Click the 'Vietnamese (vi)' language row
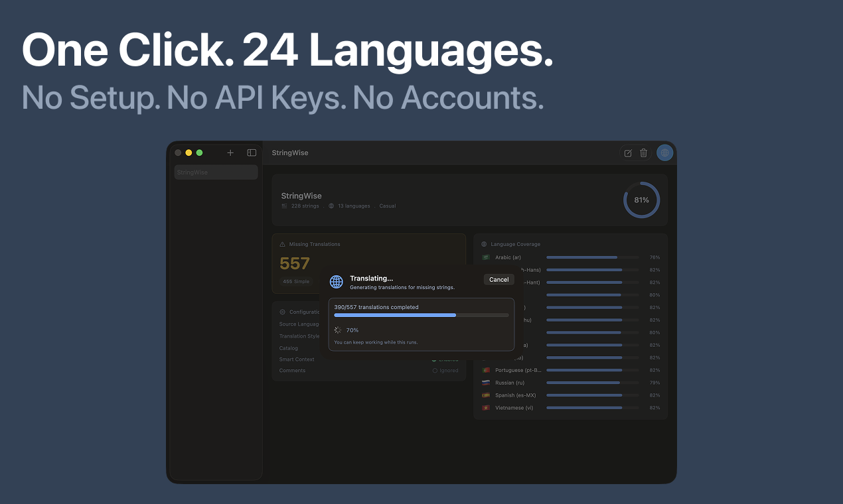 click(x=570, y=408)
